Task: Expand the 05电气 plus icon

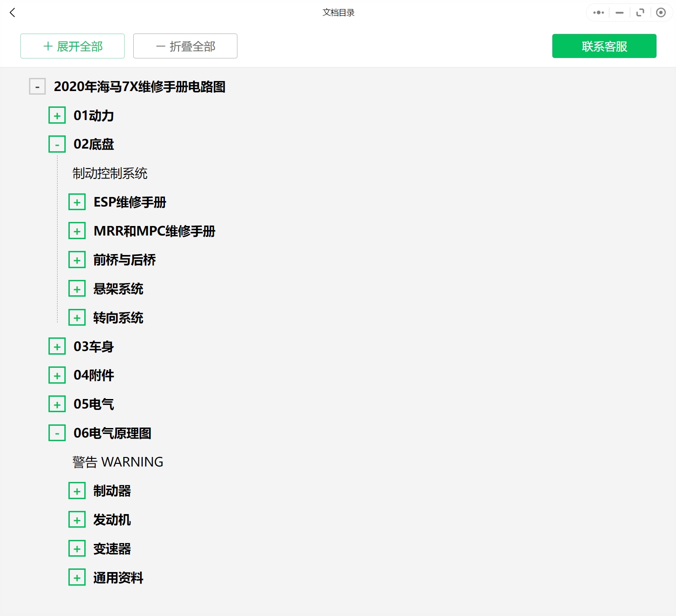Action: click(x=57, y=404)
